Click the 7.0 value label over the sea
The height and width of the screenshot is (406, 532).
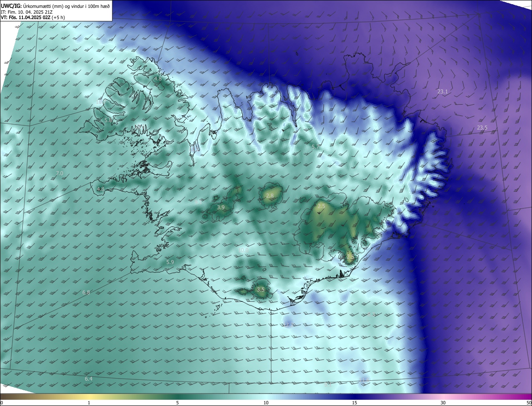(x=59, y=173)
